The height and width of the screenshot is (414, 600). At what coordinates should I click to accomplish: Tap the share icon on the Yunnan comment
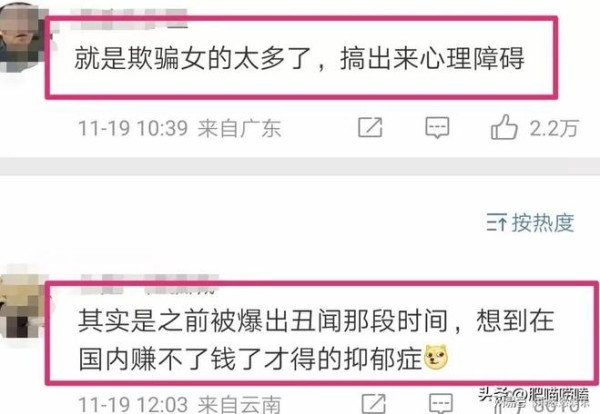pyautogui.click(x=373, y=403)
